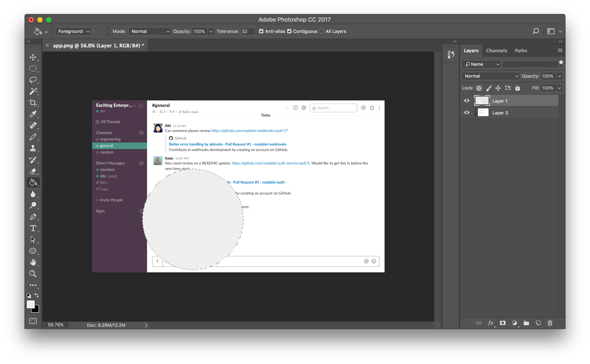Image resolution: width=590 pixels, height=364 pixels.
Task: Select the Ellipse shape tool
Action: [x=33, y=251]
